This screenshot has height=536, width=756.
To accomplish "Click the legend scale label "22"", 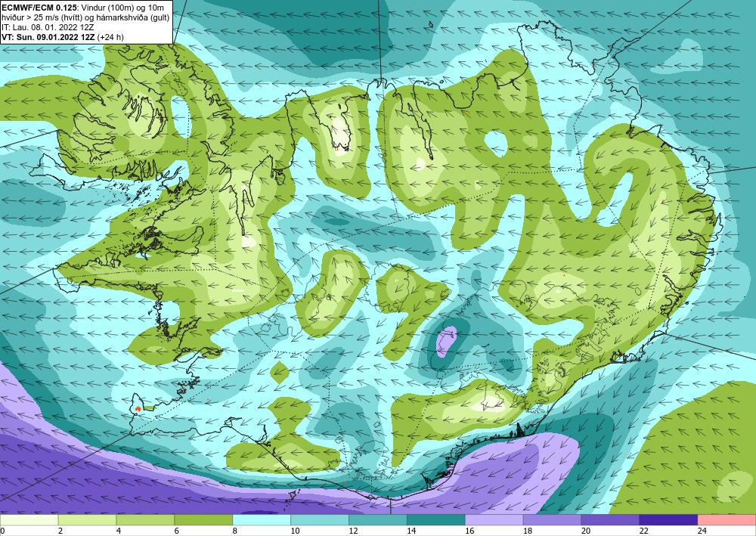I will click(x=644, y=531).
